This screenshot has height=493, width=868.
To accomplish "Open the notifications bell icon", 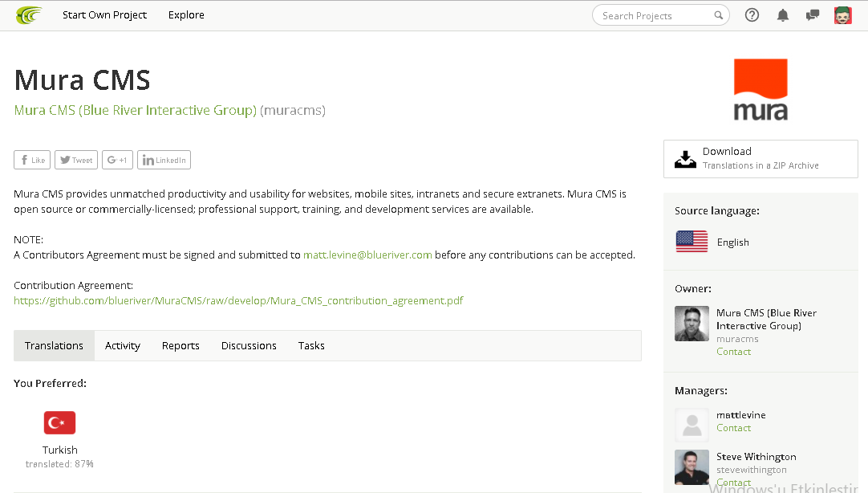I will coord(783,15).
